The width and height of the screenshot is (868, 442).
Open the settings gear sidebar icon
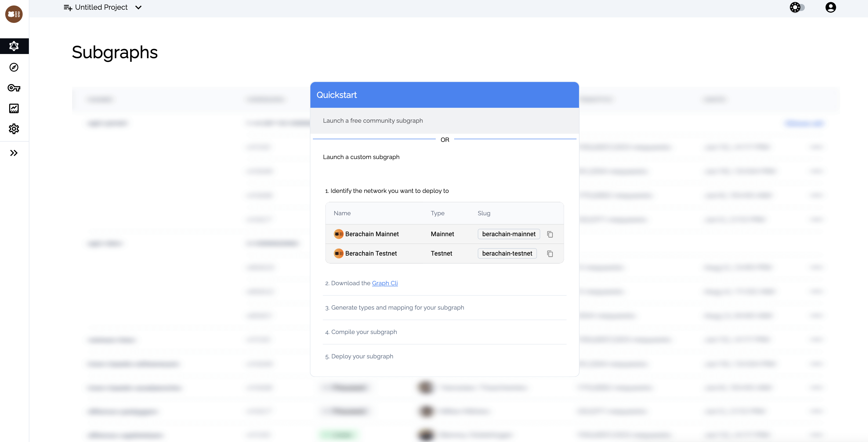pos(14,129)
